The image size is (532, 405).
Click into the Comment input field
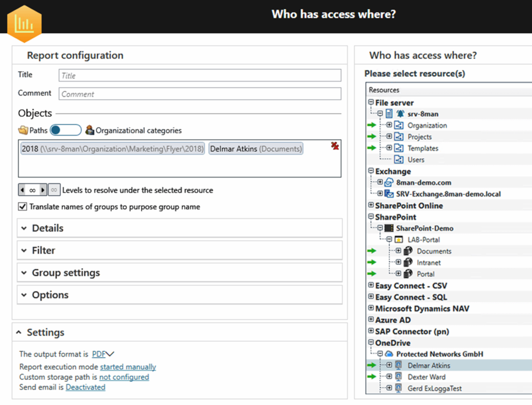pyautogui.click(x=200, y=94)
